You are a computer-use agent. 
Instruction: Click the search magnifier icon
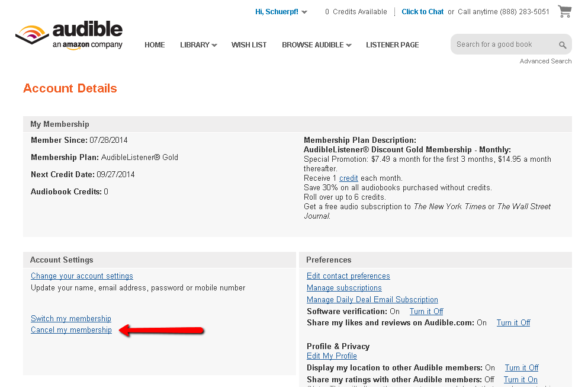(563, 45)
